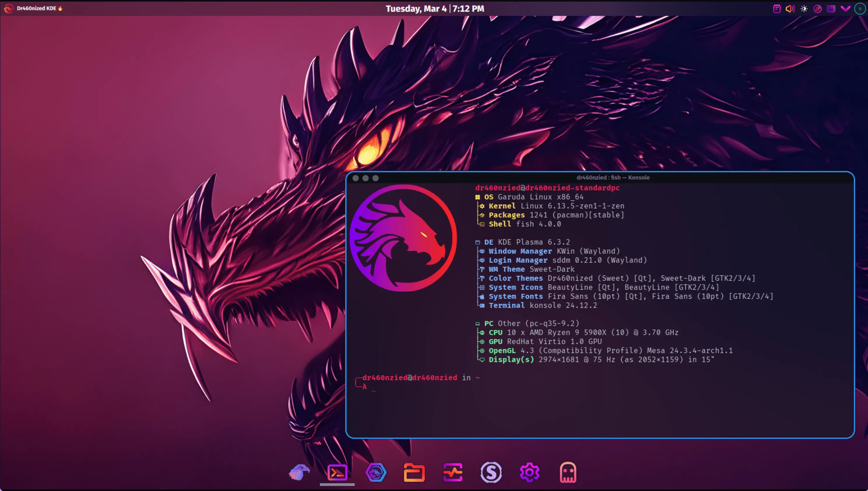Click 'Login Manager sddm 0.21.0' line
868x491 pixels.
click(562, 260)
